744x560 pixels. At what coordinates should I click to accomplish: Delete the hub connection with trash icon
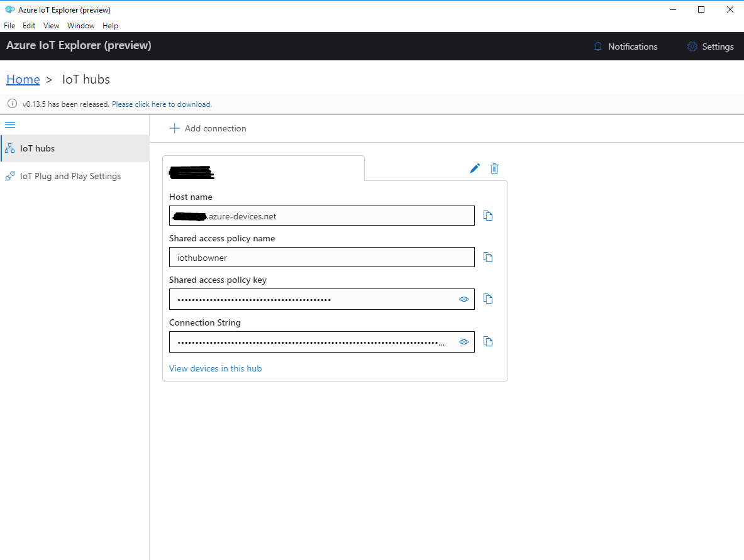pos(494,168)
